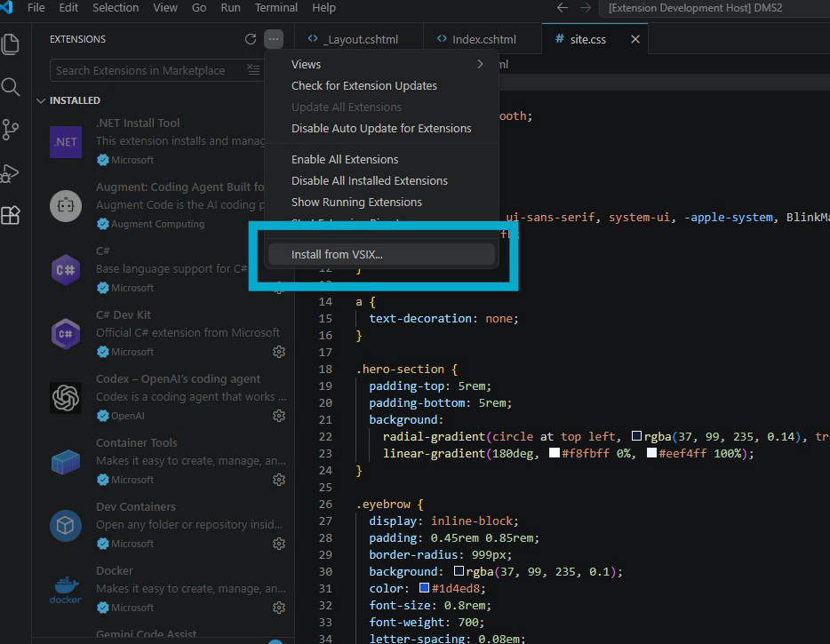Open the Terminal menu

pyautogui.click(x=276, y=8)
